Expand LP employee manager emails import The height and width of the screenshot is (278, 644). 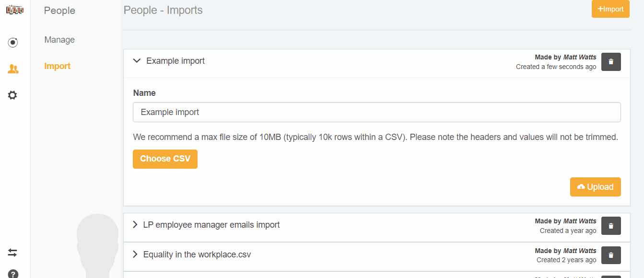(135, 224)
